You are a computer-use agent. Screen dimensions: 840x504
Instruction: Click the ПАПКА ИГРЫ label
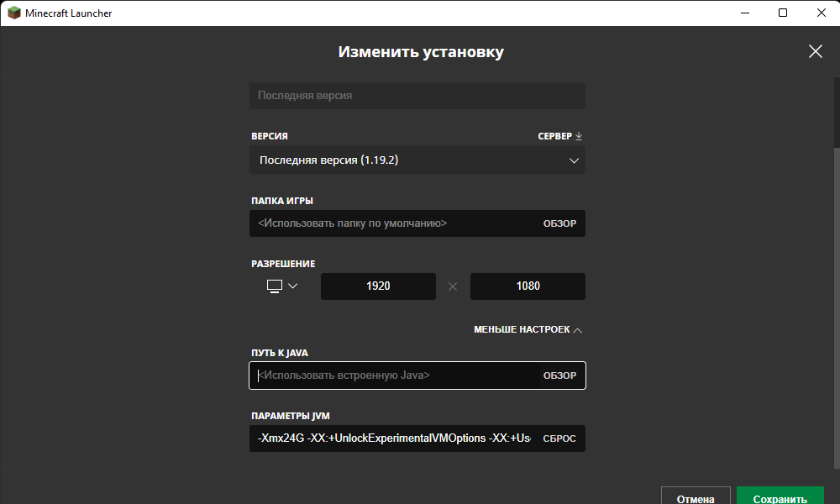pyautogui.click(x=282, y=201)
